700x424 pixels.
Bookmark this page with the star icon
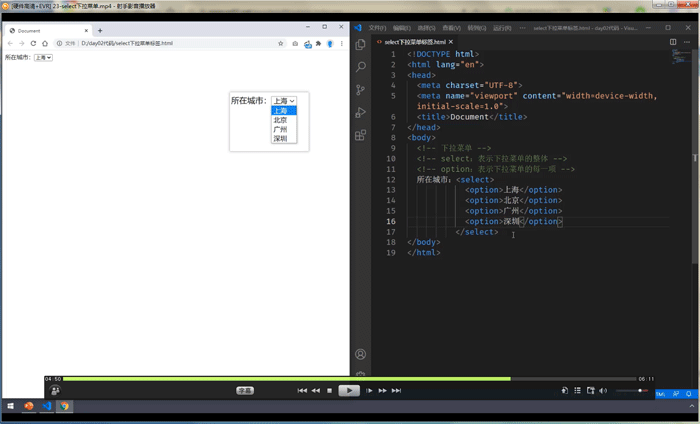281,44
